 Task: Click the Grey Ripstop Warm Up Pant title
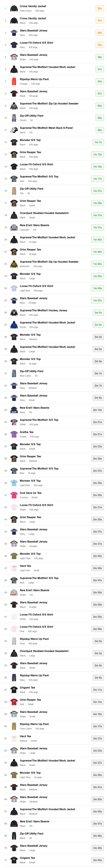[x=34, y=639]
